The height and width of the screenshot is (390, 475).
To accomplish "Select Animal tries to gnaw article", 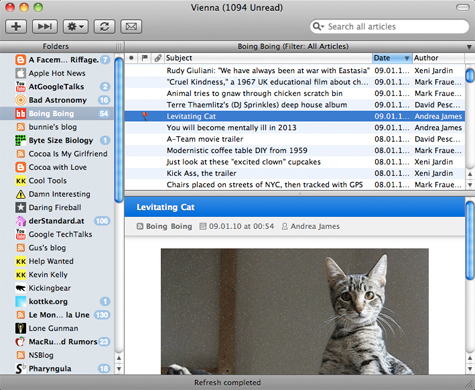I will [295, 93].
